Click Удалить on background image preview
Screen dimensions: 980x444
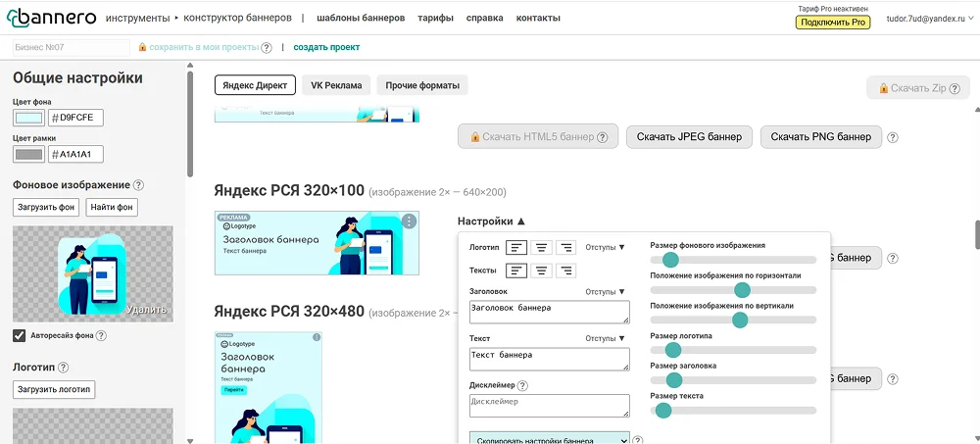(x=146, y=309)
